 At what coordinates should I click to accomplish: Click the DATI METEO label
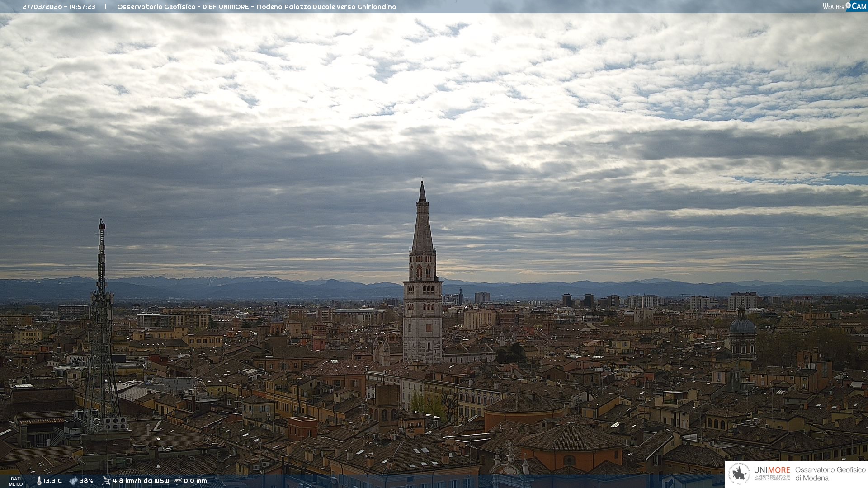(x=16, y=481)
